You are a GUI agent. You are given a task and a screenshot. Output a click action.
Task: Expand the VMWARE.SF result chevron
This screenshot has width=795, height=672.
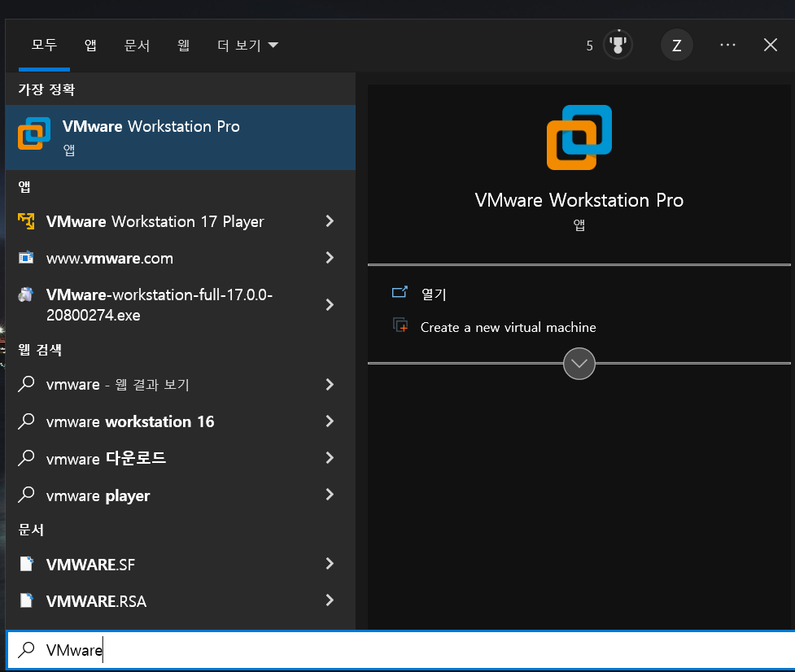[330, 563]
